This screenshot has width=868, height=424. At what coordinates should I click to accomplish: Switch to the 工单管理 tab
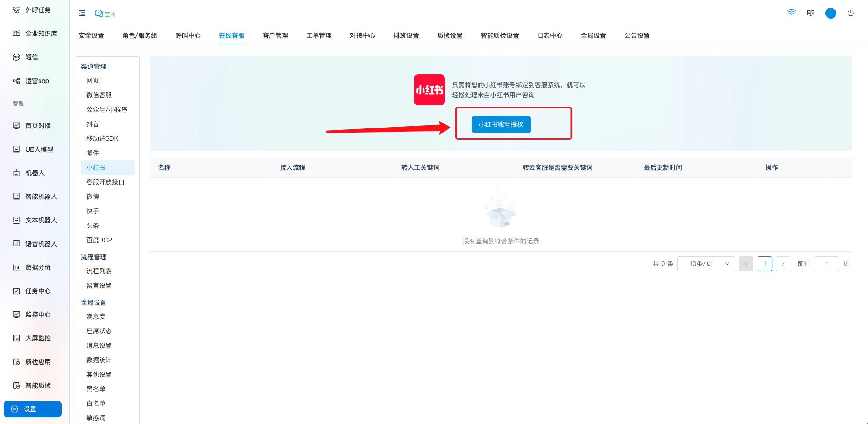click(x=319, y=35)
